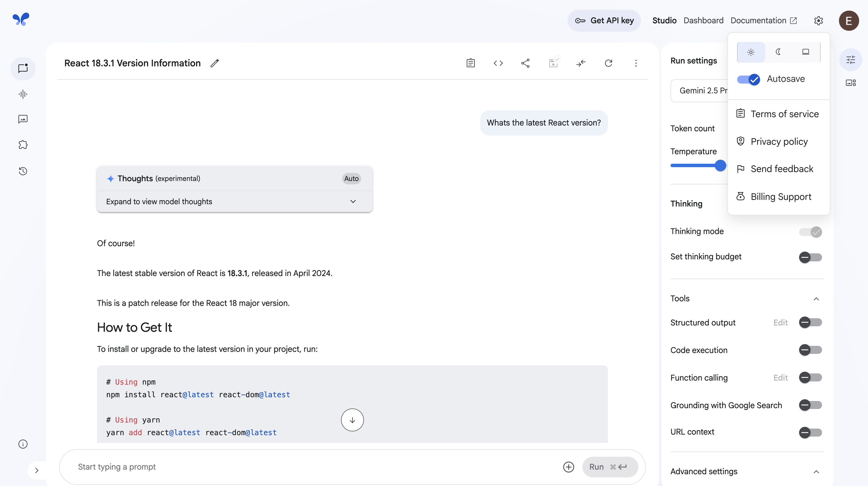
Task: Click the Temperature slider handle
Action: click(x=720, y=166)
